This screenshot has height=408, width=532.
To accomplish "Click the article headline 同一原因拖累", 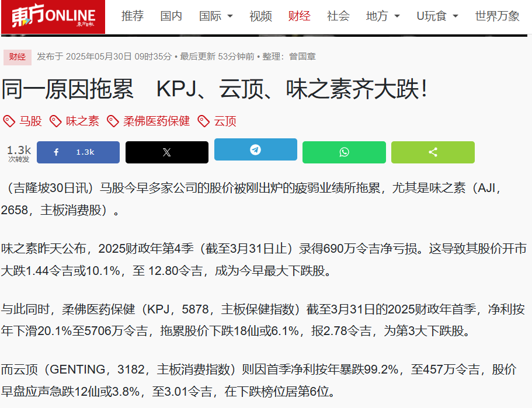I will [214, 89].
